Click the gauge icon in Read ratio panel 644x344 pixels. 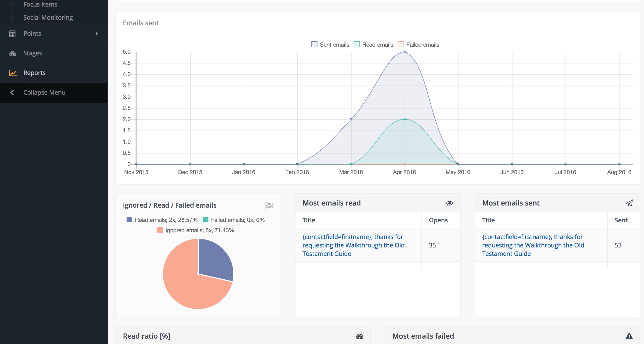click(360, 336)
